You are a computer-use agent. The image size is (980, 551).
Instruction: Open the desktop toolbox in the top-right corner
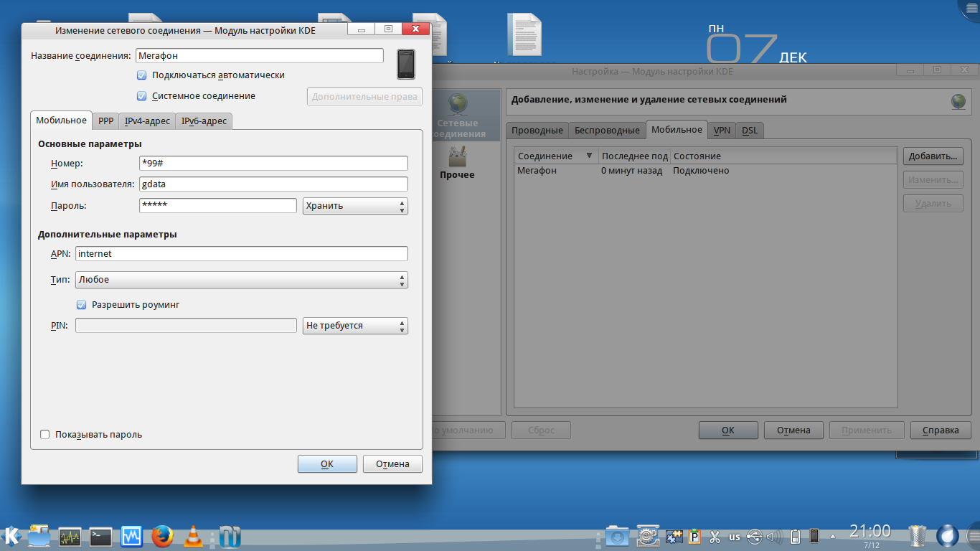pyautogui.click(x=969, y=8)
